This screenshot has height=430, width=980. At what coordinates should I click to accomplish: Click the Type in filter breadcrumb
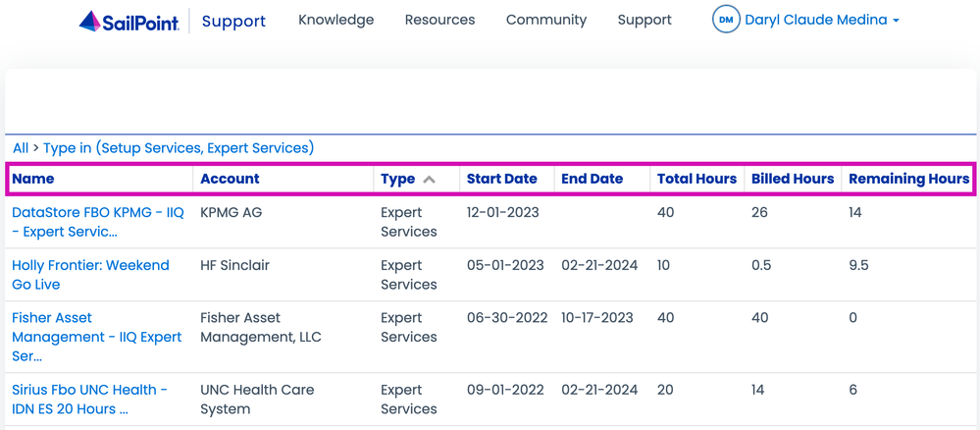click(x=178, y=148)
